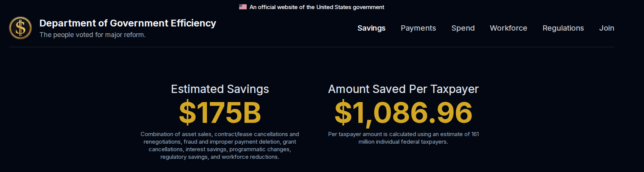Open the Savings nav tab
The image size is (644, 172).
coord(371,28)
